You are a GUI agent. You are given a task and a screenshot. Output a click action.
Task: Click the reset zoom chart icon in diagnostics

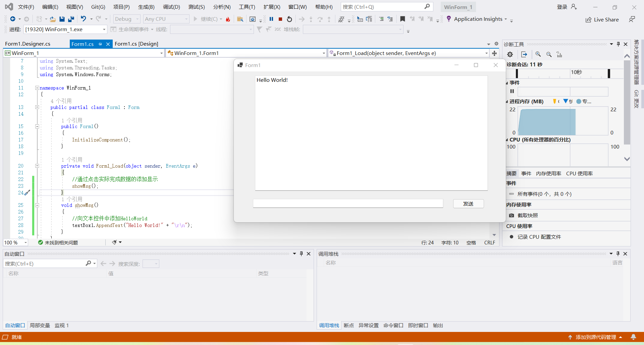coord(559,54)
